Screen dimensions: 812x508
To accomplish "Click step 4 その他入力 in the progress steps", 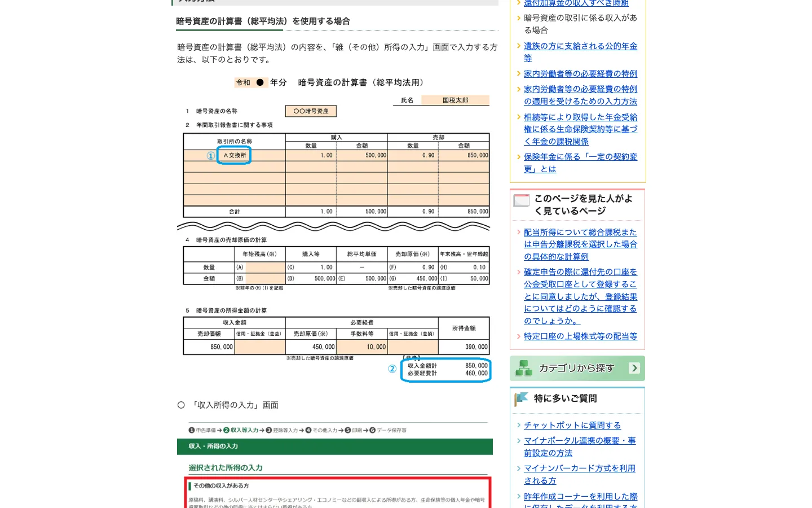I will click(321, 430).
